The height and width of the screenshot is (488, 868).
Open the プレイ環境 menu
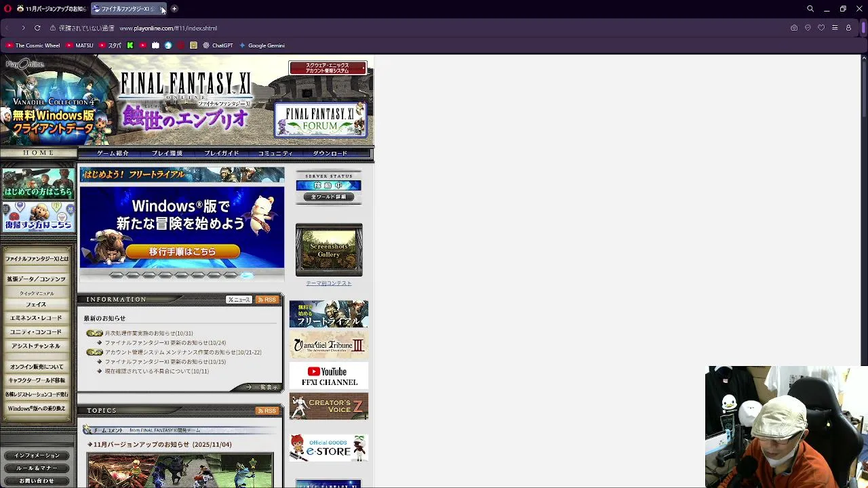pyautogui.click(x=167, y=153)
